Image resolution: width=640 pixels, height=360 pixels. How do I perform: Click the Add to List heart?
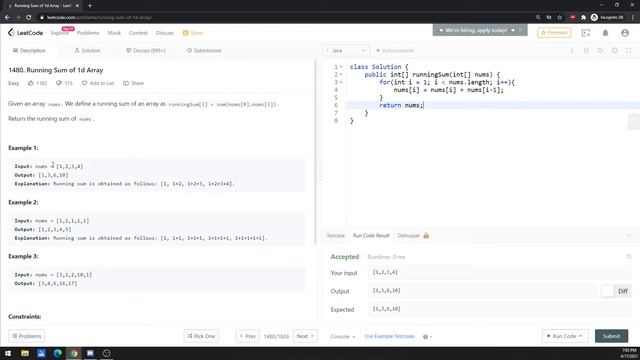coord(84,83)
